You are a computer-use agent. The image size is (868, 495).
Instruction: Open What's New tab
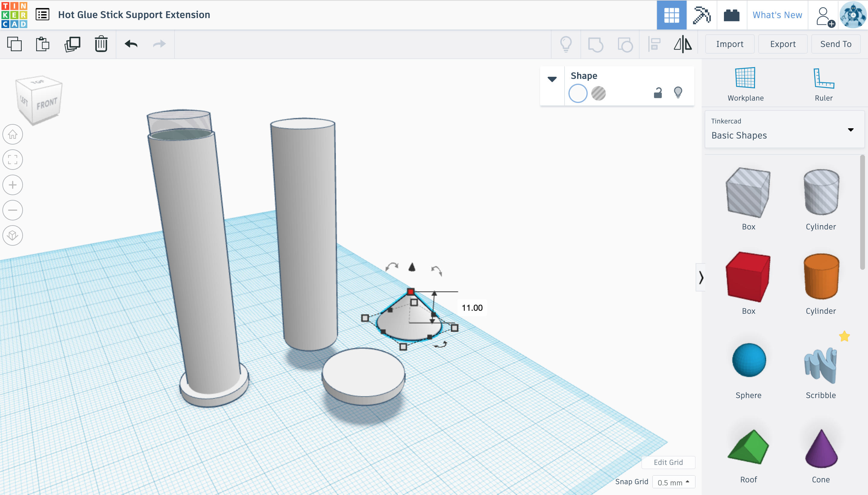tap(777, 15)
